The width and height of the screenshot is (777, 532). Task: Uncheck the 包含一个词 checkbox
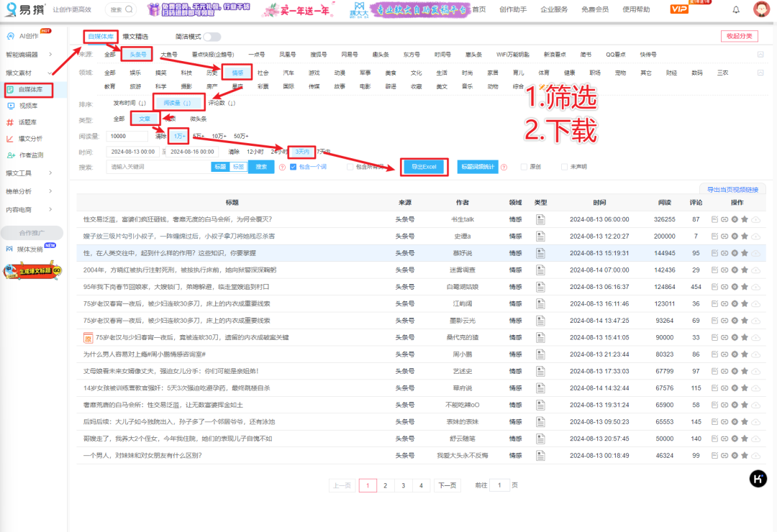(293, 167)
